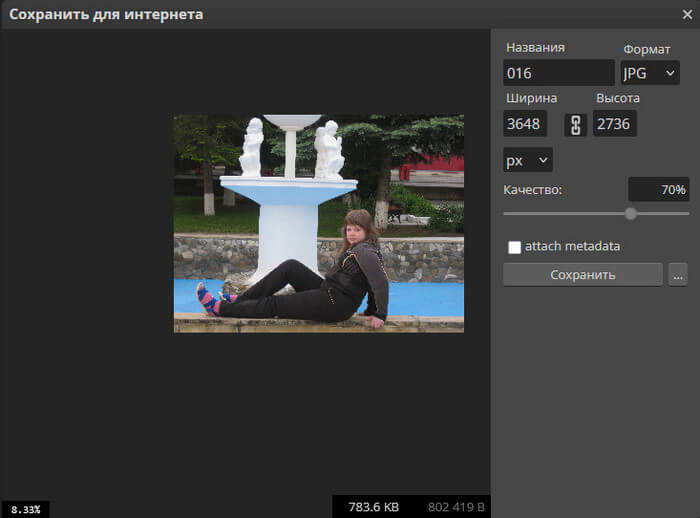The height and width of the screenshot is (518, 700).
Task: Click into the Названия field containing 016
Action: pyautogui.click(x=558, y=73)
